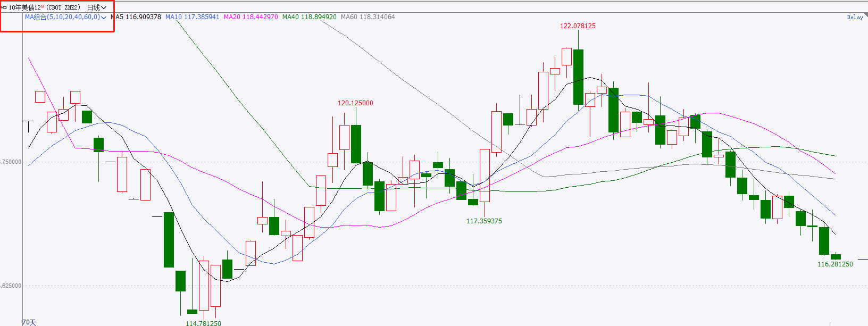Select the red candle above 117.359375 label
The height and width of the screenshot is (326, 868).
click(x=485, y=175)
